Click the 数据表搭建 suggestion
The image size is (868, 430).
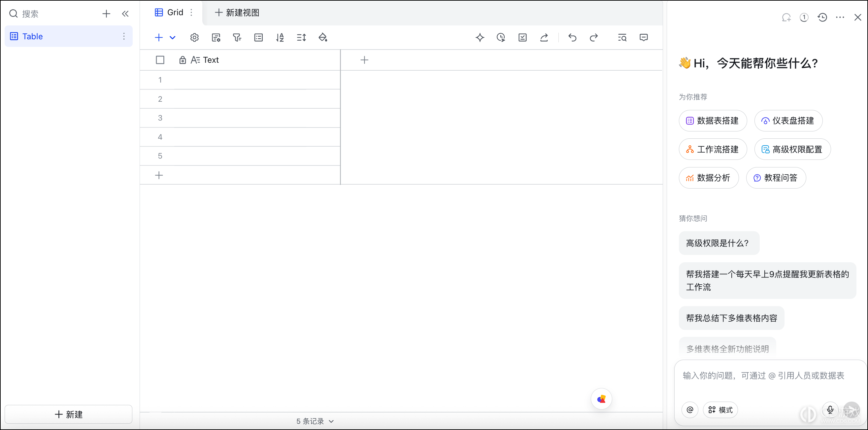tap(713, 121)
